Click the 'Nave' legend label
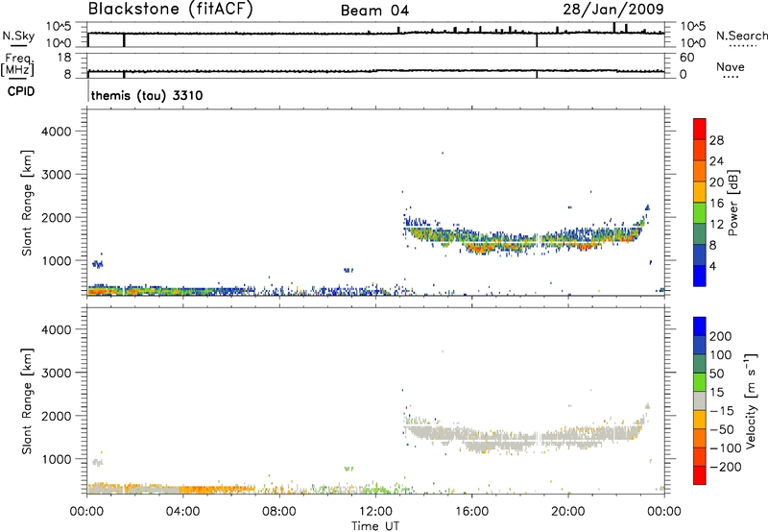Screen dimensions: 768x532 731,66
